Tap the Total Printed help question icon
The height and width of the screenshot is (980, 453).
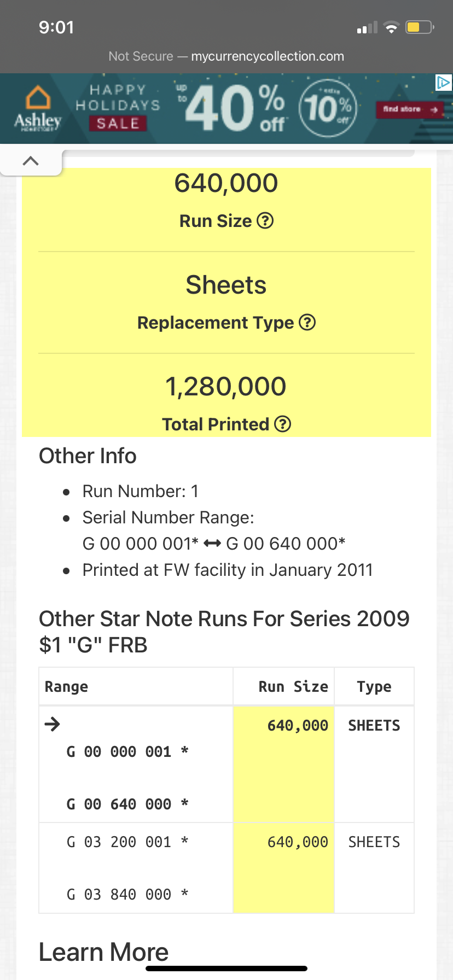pos(282,424)
